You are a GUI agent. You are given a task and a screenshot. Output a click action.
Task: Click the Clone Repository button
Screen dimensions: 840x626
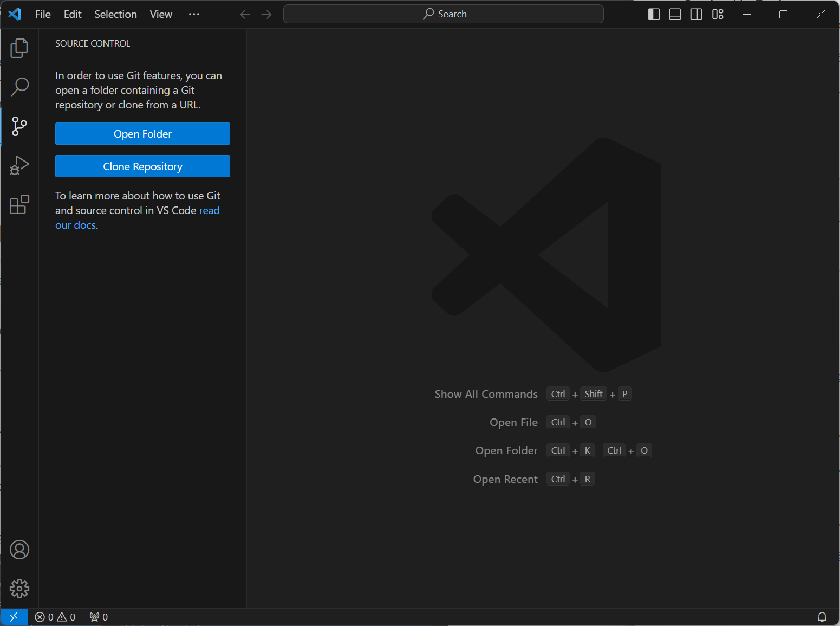(x=142, y=166)
